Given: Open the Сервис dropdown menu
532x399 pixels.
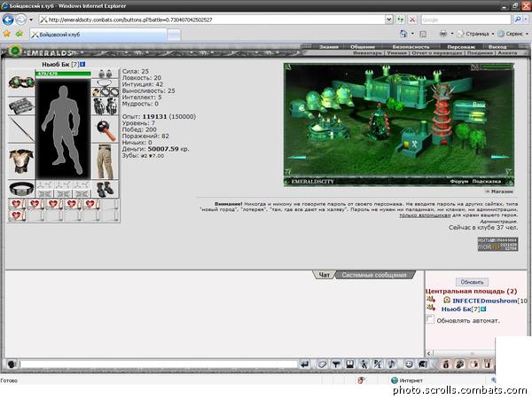Looking at the screenshot, I should [513, 34].
